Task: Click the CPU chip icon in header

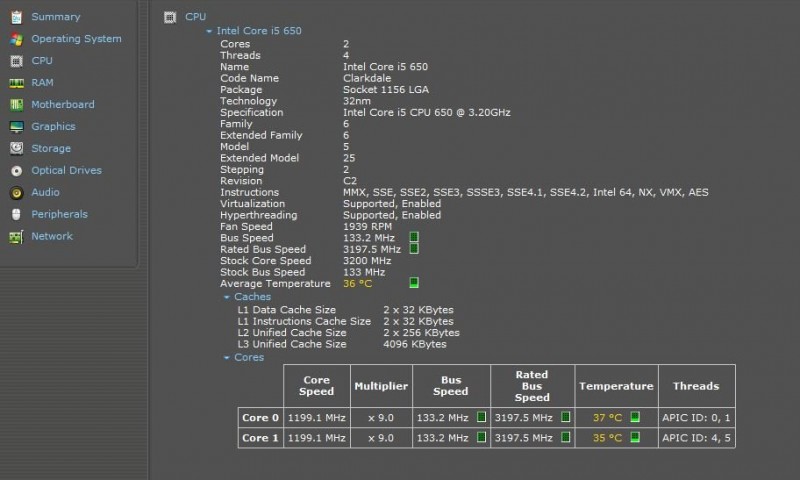Action: 169,17
